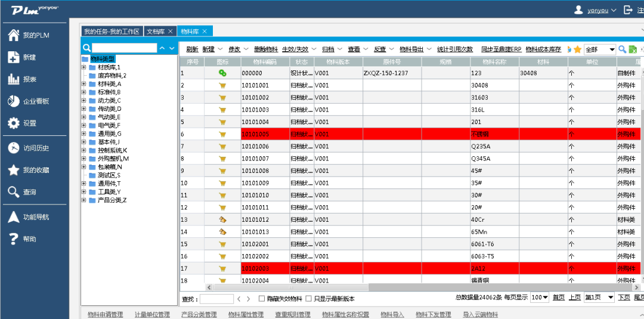
Task: Open the 生效/失效 dropdown arrow
Action: 314,49
